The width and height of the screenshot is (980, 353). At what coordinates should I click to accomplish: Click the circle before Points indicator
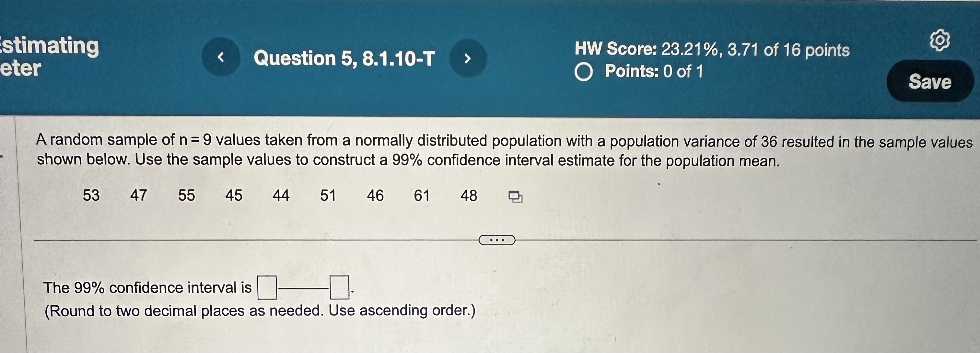[585, 71]
